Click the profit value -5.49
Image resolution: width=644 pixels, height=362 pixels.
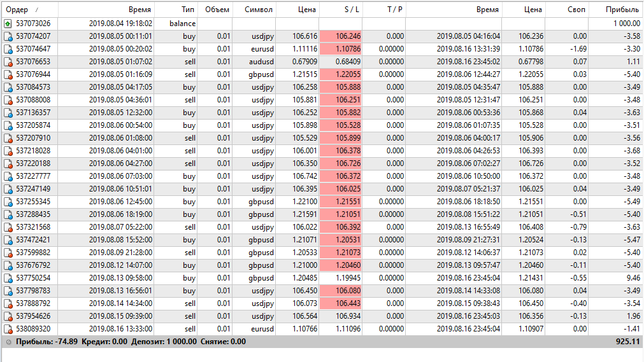[x=632, y=202]
